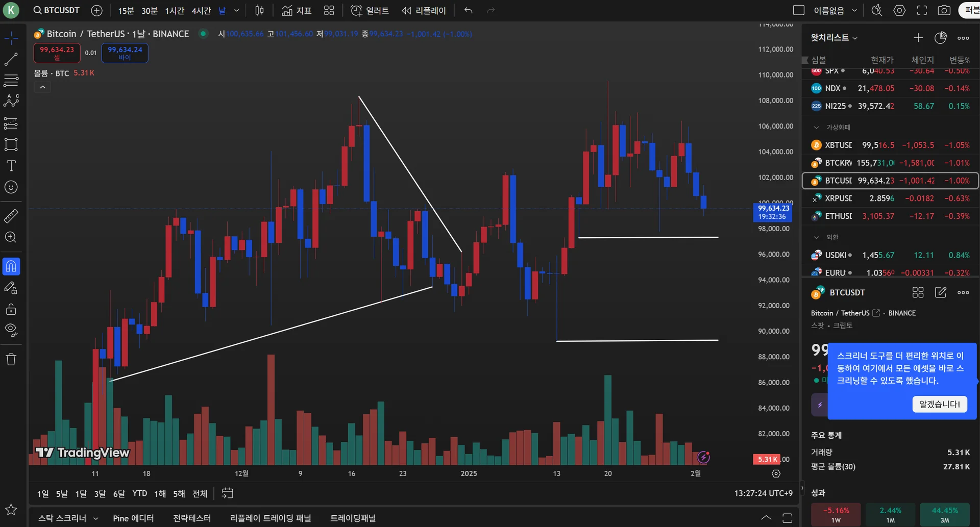Set date range to YTD
The image size is (980, 527).
[x=140, y=494]
